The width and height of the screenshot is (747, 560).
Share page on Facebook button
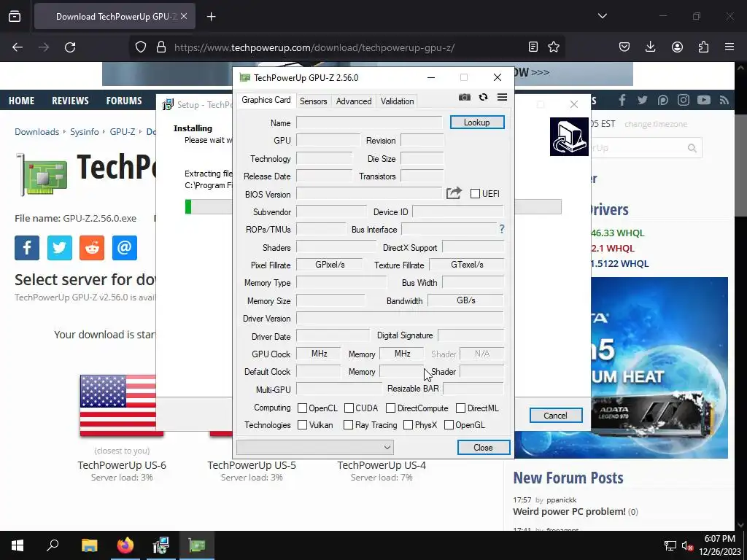point(27,248)
